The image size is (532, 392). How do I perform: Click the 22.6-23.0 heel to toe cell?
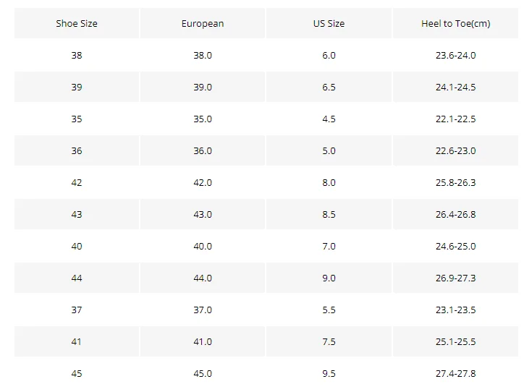(456, 151)
